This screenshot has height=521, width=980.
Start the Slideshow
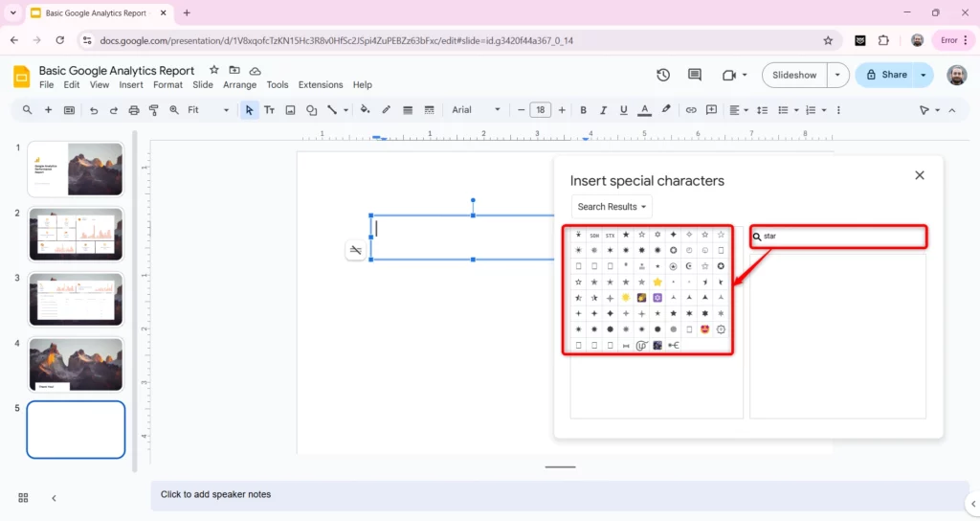click(794, 75)
